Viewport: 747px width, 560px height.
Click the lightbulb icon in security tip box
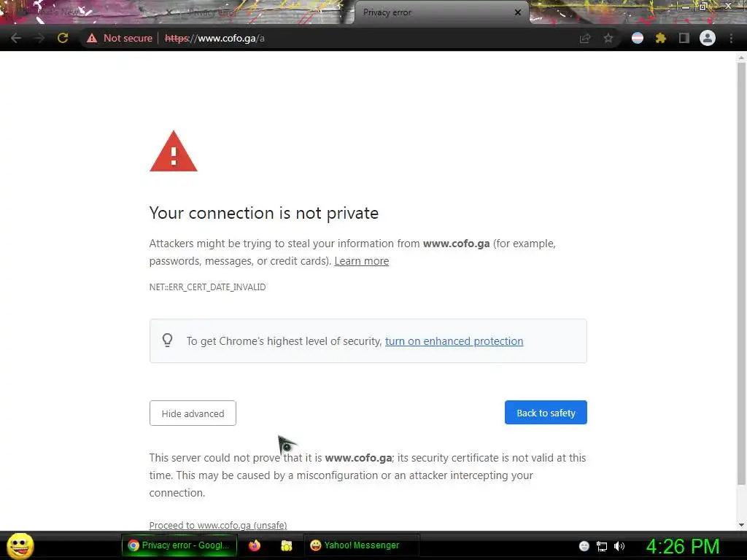point(167,341)
